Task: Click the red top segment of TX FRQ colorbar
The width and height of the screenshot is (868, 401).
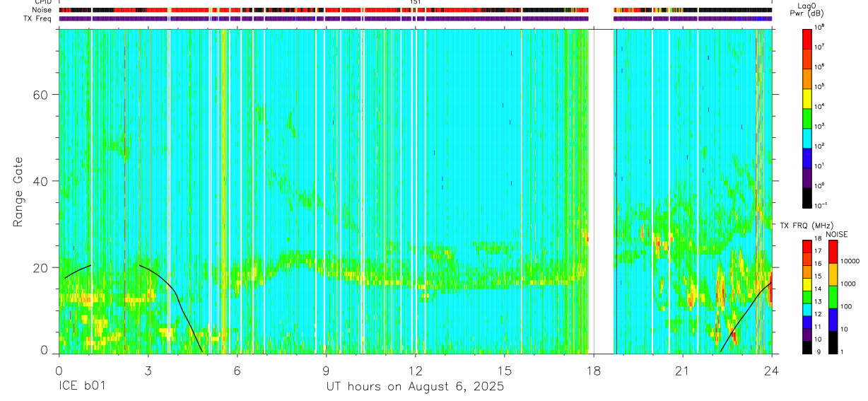Action: click(x=807, y=246)
